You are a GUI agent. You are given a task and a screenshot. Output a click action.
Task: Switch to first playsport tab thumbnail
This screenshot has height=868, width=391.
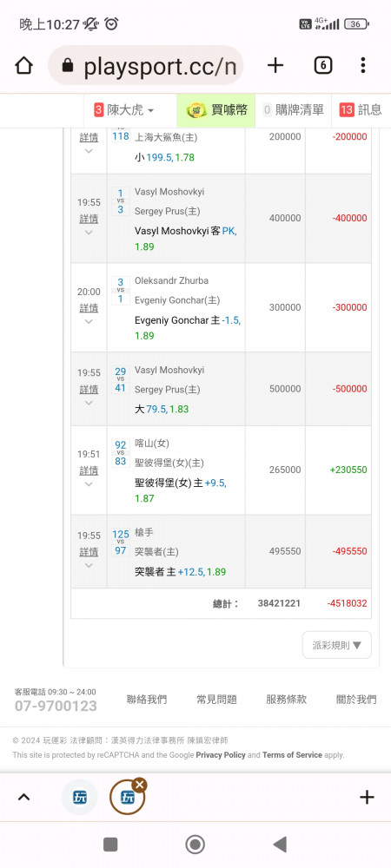(80, 797)
